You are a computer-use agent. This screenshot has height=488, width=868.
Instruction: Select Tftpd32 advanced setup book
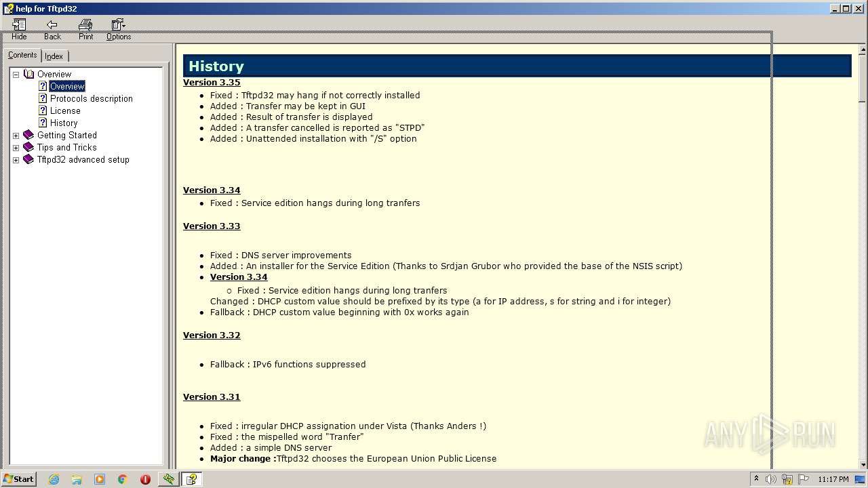pyautogui.click(x=83, y=159)
